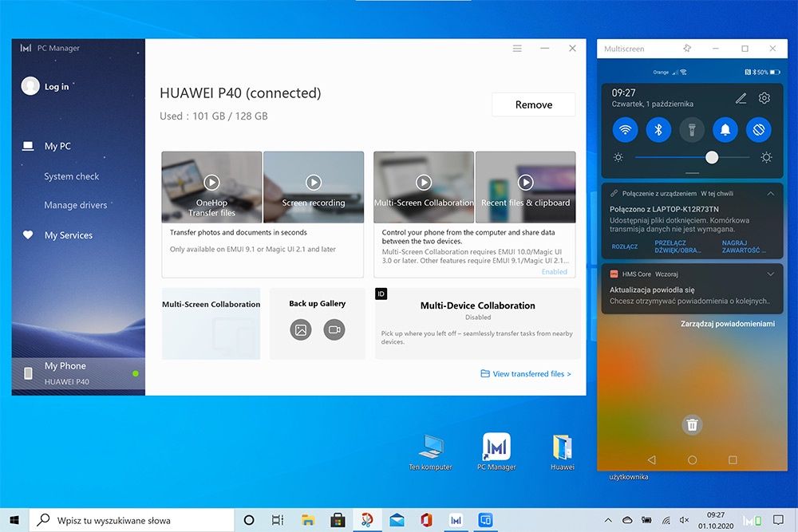Collapse the Połączenie z urządzeniem notification
This screenshot has width=798, height=532.
(x=771, y=193)
